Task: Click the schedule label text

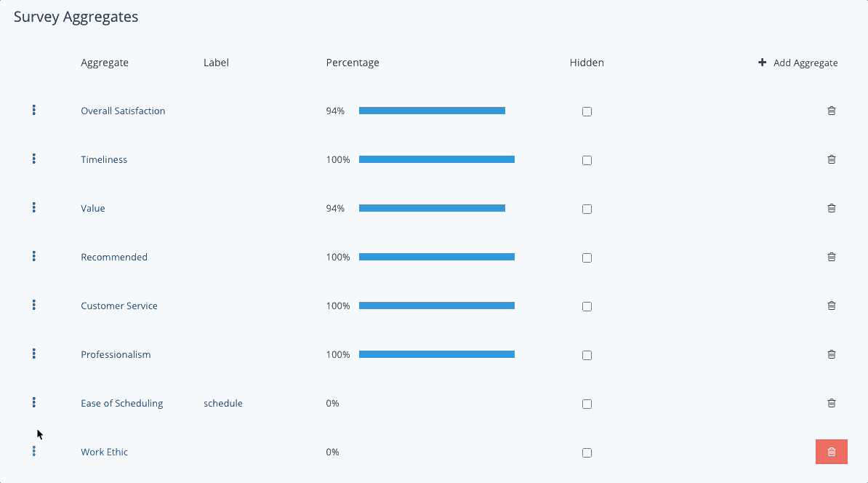Action: [x=223, y=403]
